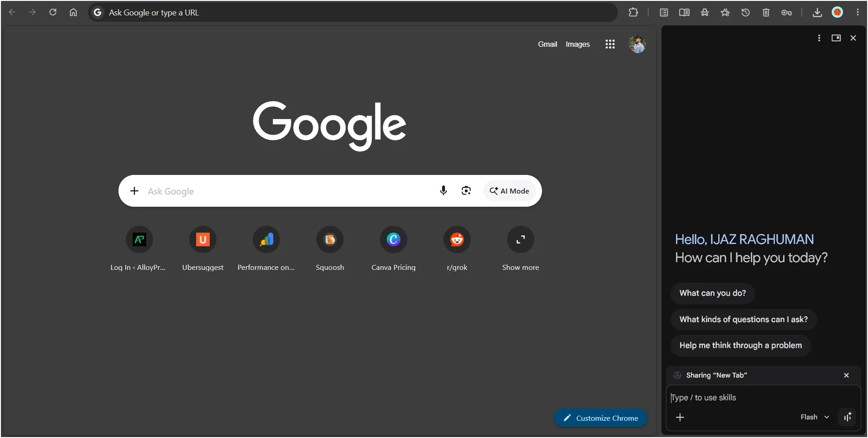Open Flash model dropdown
This screenshot has height=438, width=868.
click(815, 417)
